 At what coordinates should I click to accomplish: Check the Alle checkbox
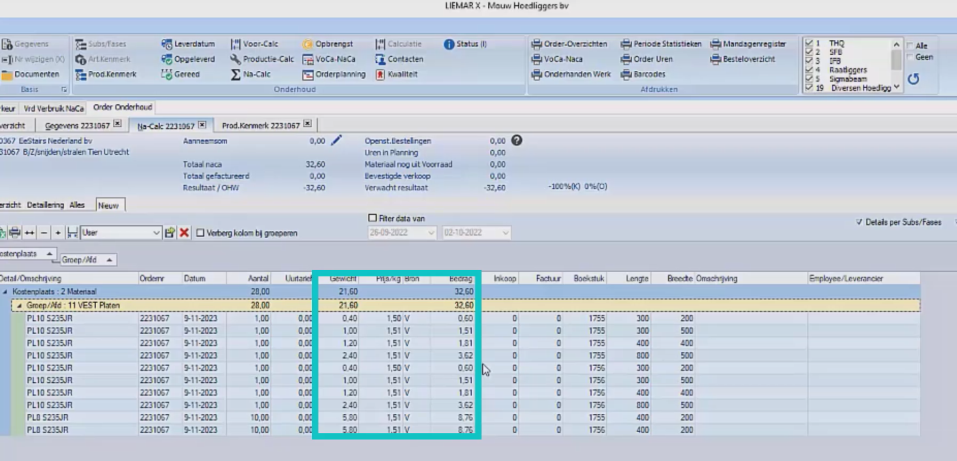pyautogui.click(x=910, y=46)
